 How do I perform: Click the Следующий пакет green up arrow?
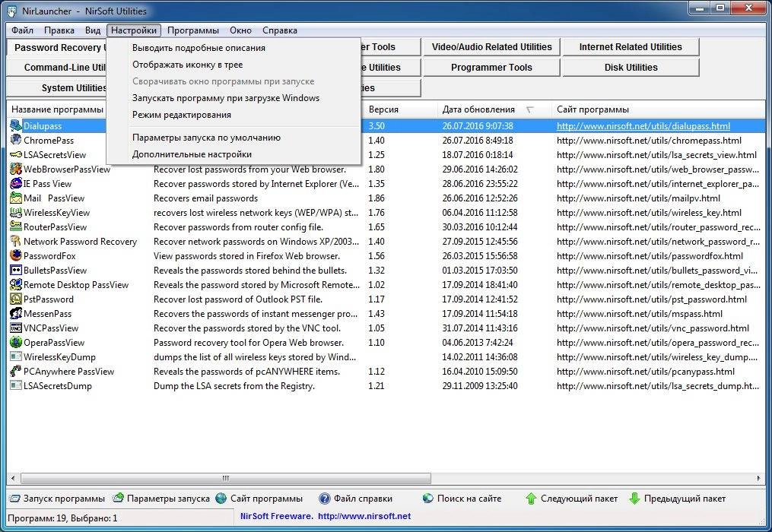[x=531, y=499]
